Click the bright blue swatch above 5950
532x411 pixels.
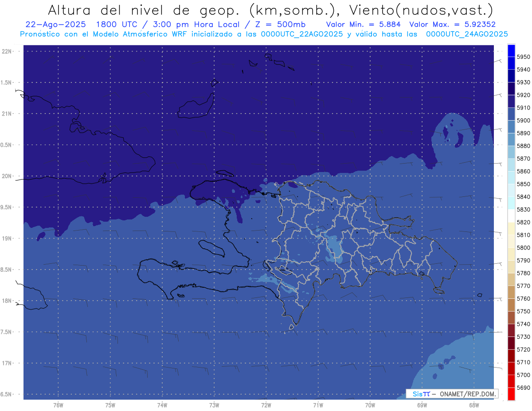coord(511,51)
